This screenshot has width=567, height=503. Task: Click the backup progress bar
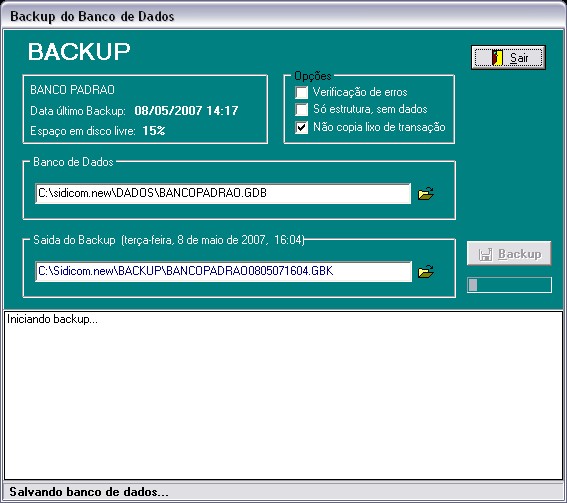point(509,285)
